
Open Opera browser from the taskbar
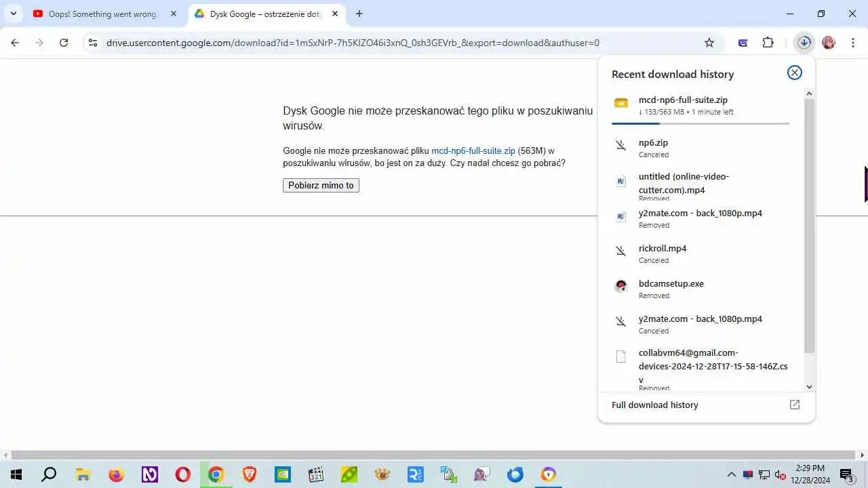[182, 474]
